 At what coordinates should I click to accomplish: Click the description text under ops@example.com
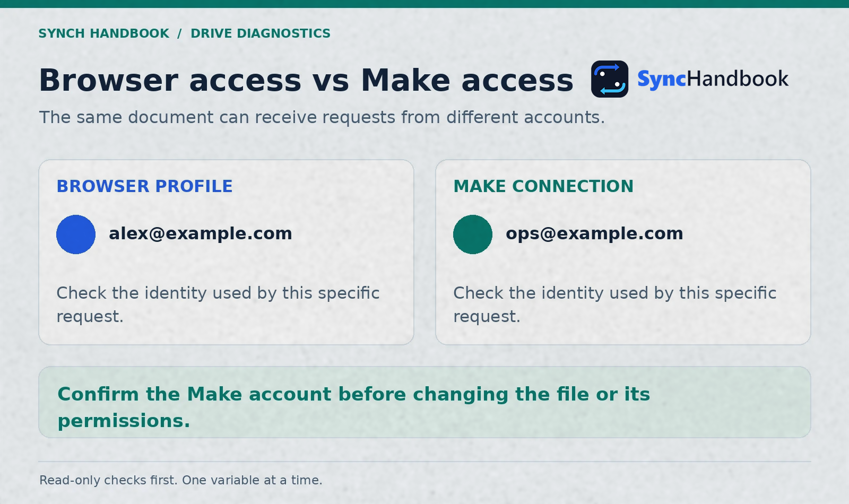(615, 305)
